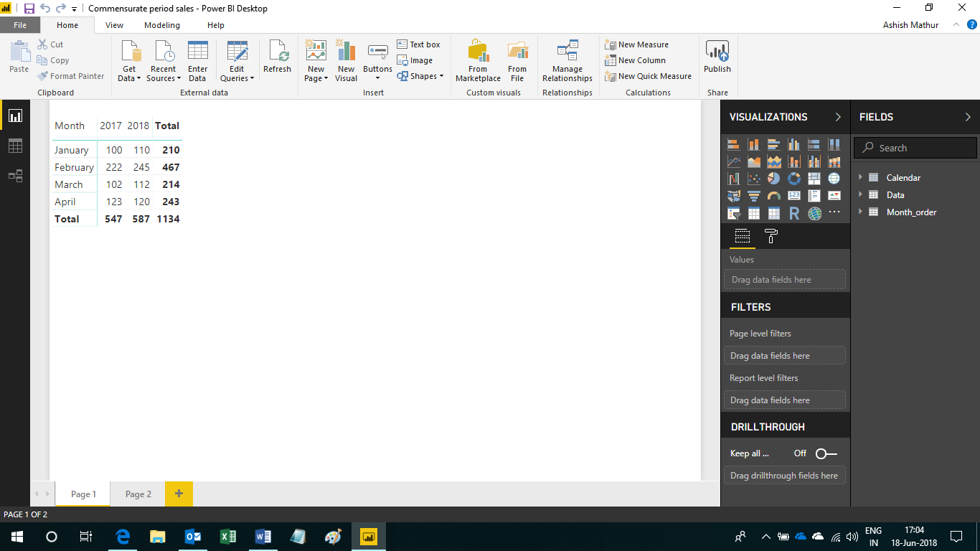Image resolution: width=980 pixels, height=551 pixels.
Task: Select the KPI visual icon
Action: coord(834,196)
